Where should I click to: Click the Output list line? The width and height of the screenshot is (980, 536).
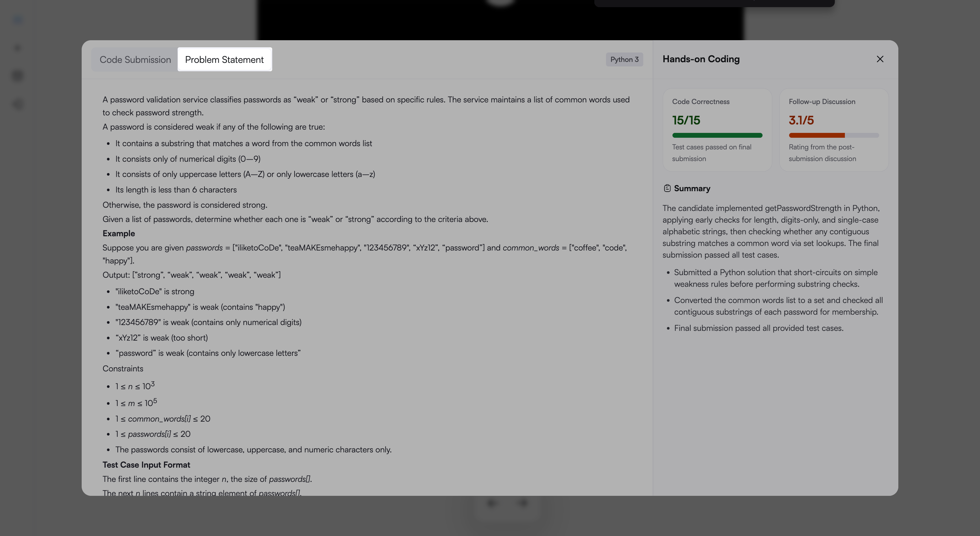[191, 275]
